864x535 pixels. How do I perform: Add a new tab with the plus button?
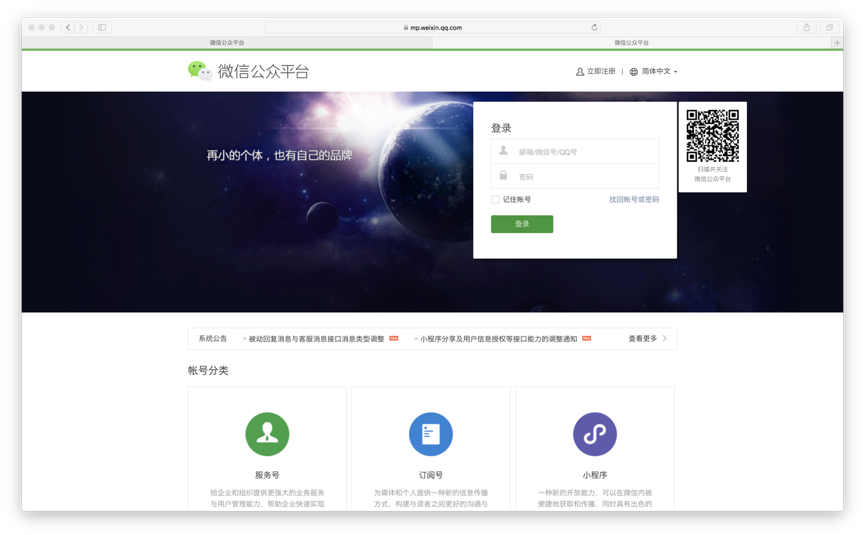(x=837, y=42)
